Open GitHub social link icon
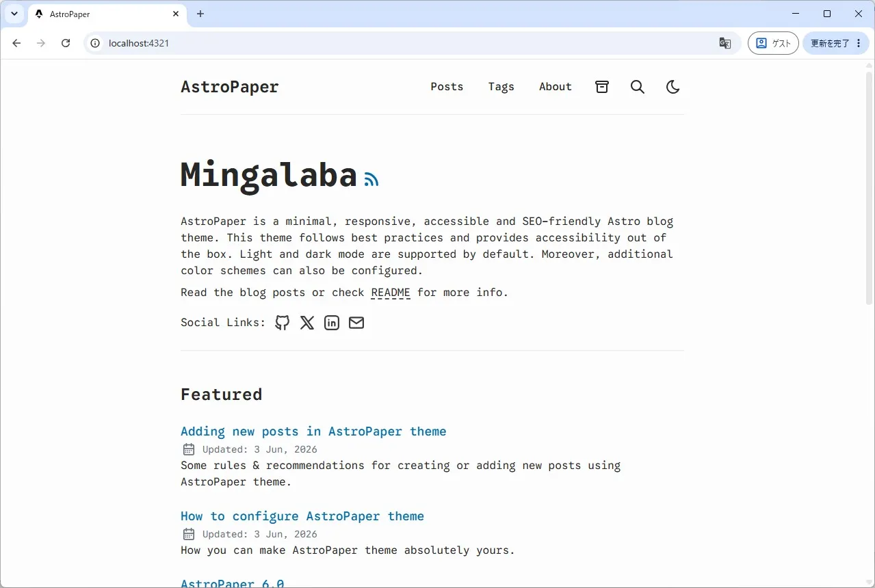 pyautogui.click(x=283, y=323)
